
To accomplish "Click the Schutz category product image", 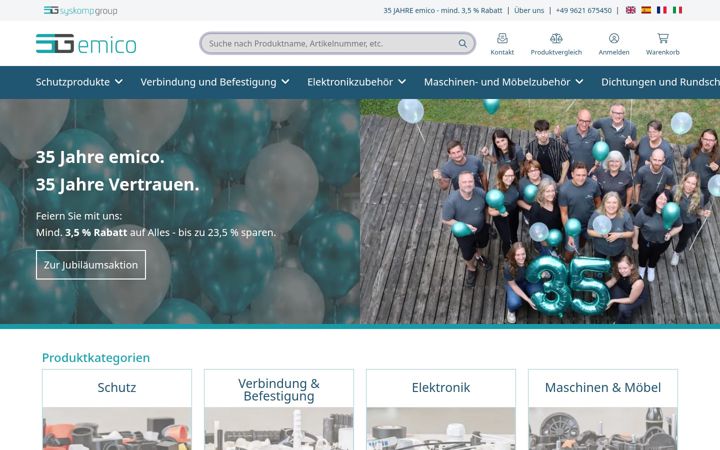I will [x=117, y=428].
